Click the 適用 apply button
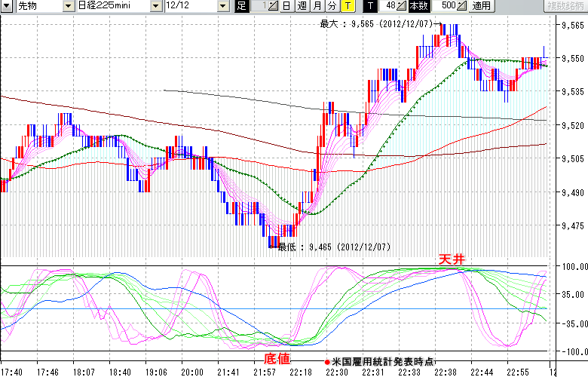This screenshot has height=377, width=588. coord(480,6)
